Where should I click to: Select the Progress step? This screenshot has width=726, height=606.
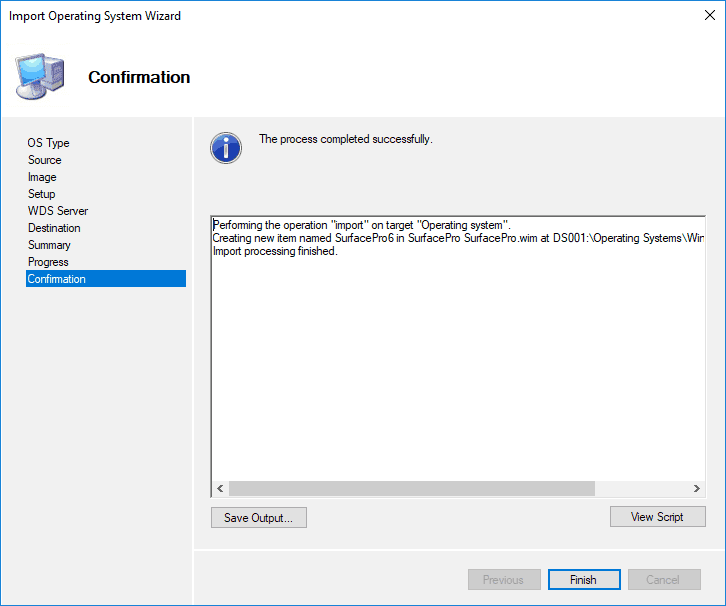tap(48, 262)
